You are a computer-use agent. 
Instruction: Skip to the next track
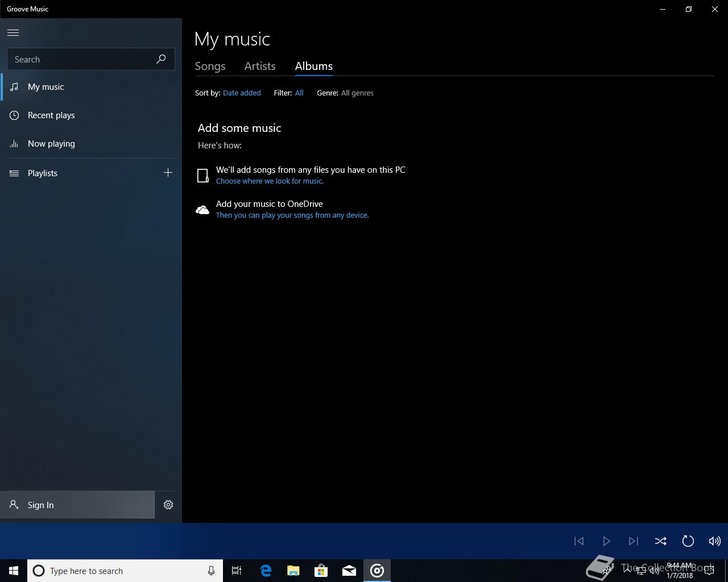click(634, 541)
